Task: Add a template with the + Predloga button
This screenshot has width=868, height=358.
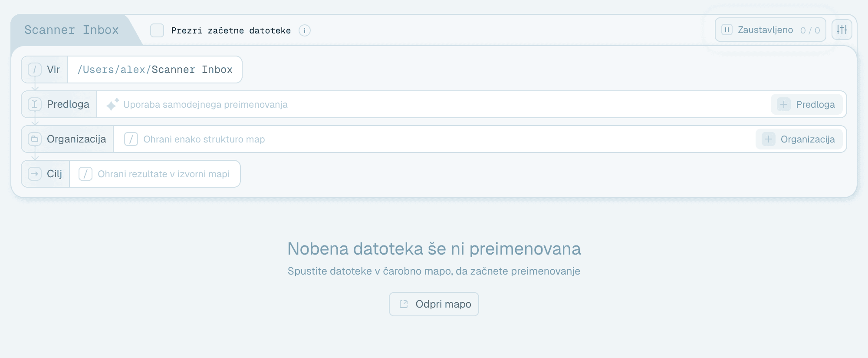Action: click(x=807, y=104)
